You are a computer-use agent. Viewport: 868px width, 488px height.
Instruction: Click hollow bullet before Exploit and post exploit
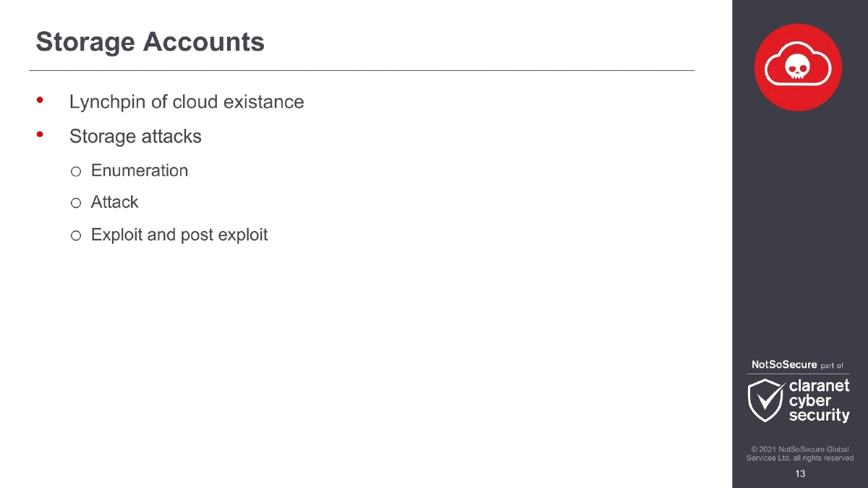coord(76,235)
